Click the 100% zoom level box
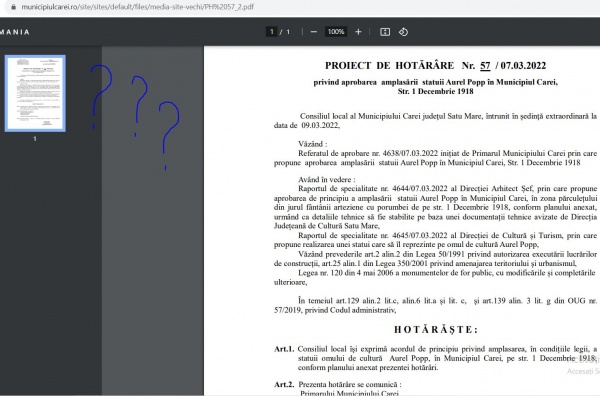 click(336, 32)
